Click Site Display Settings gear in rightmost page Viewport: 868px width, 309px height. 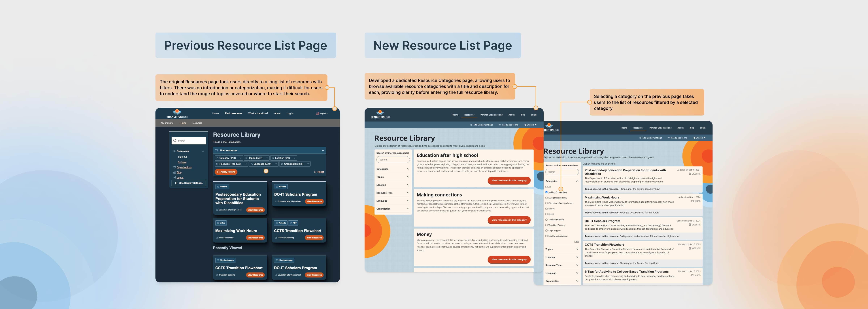(x=640, y=138)
